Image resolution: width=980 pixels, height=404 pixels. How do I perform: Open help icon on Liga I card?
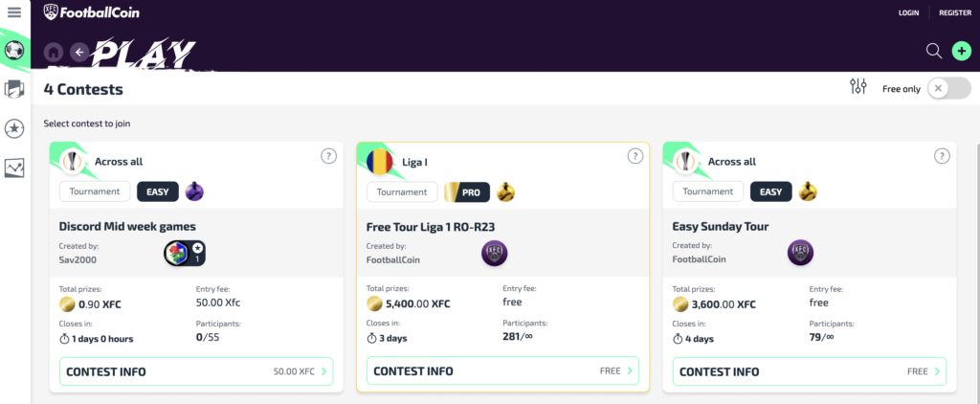point(635,156)
